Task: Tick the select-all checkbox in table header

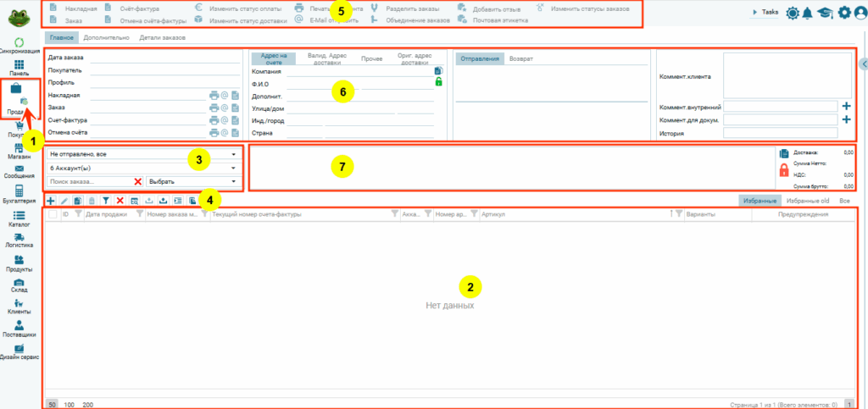Action: click(x=53, y=215)
